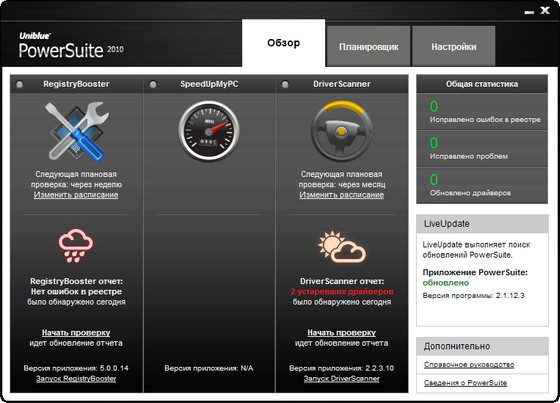Toggle the SpeedUpMyPC status indicator dot
This screenshot has height=403, width=560.
(153, 84)
